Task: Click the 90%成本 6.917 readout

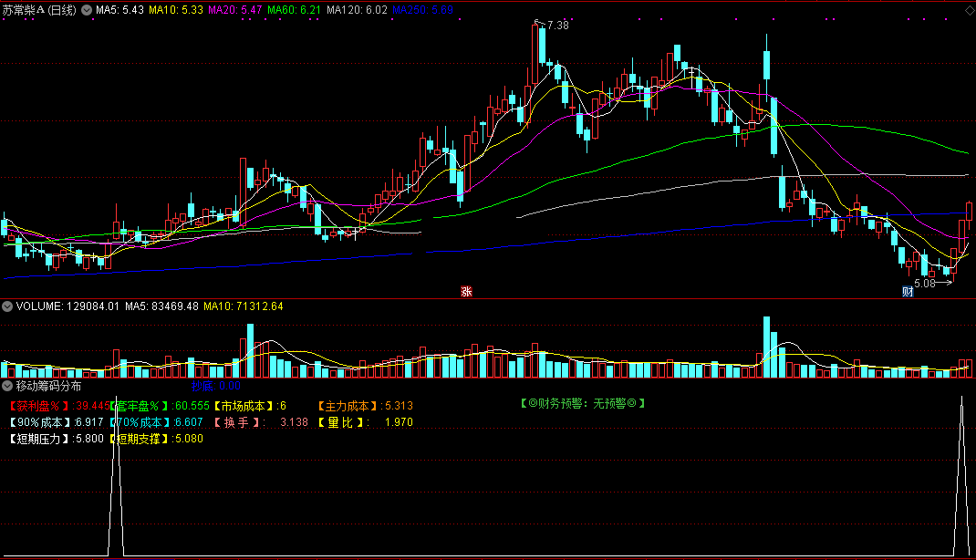Action: (x=56, y=422)
